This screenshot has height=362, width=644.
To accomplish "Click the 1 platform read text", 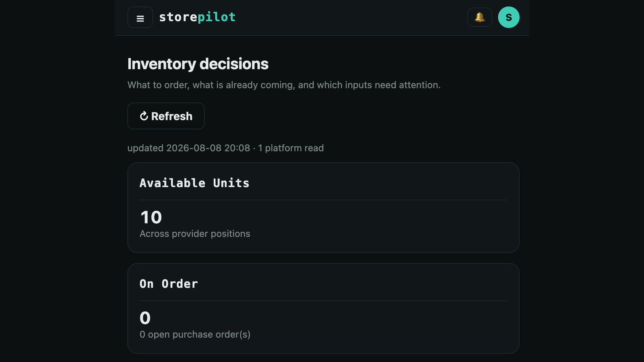I will [x=291, y=148].
